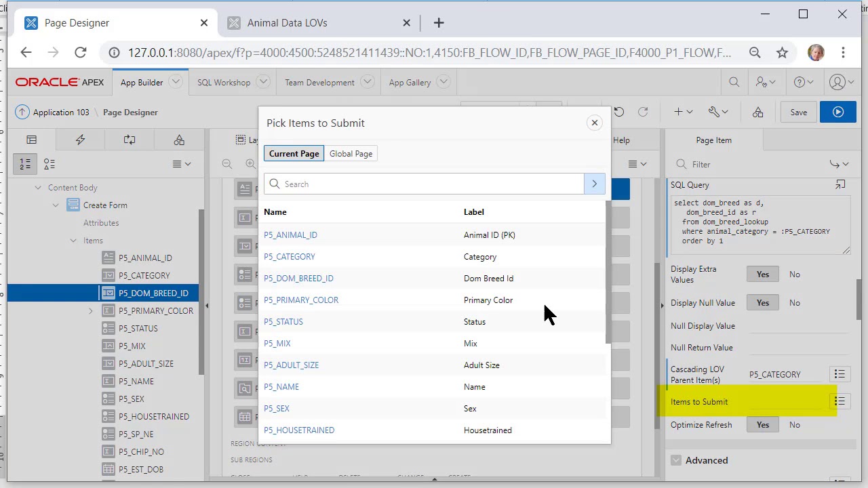The height and width of the screenshot is (488, 868).
Task: Click the Group by component type icon
Action: coord(49,164)
